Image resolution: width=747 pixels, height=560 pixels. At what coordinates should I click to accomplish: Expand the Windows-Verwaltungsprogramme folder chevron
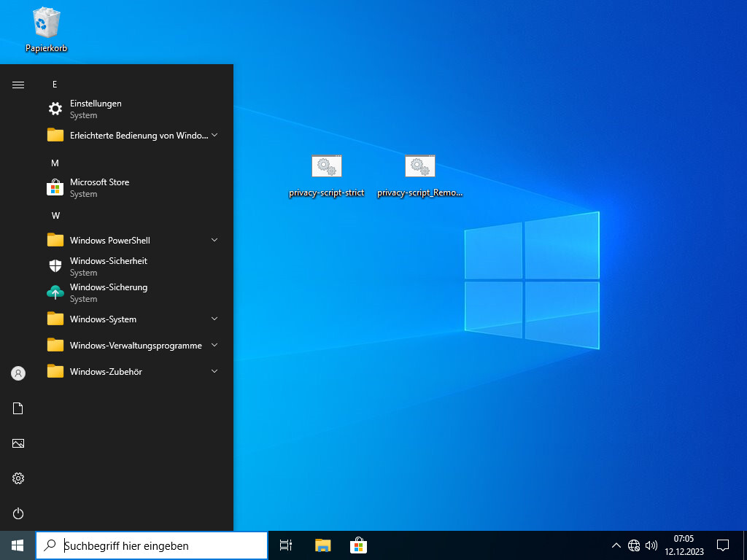tap(214, 345)
